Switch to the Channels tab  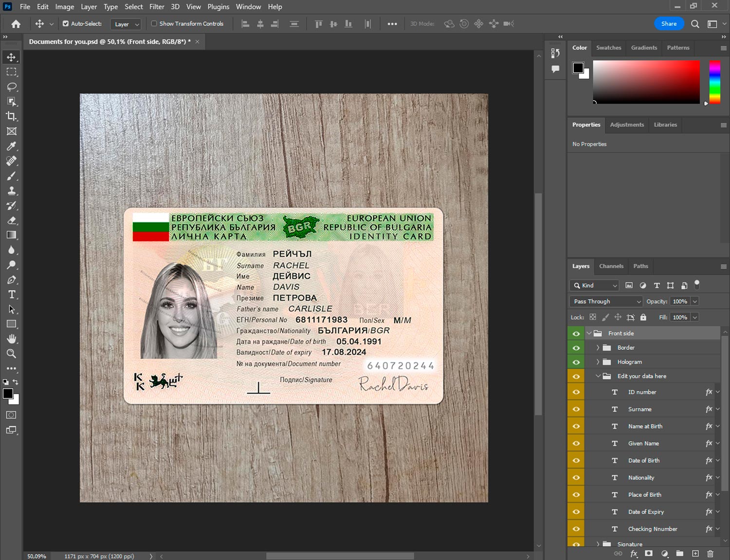[611, 266]
